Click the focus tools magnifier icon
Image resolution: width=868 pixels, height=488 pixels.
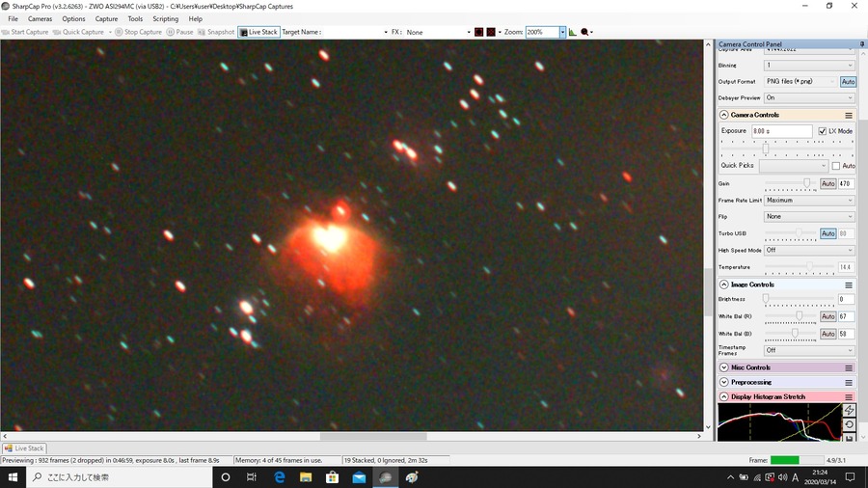[x=584, y=32]
